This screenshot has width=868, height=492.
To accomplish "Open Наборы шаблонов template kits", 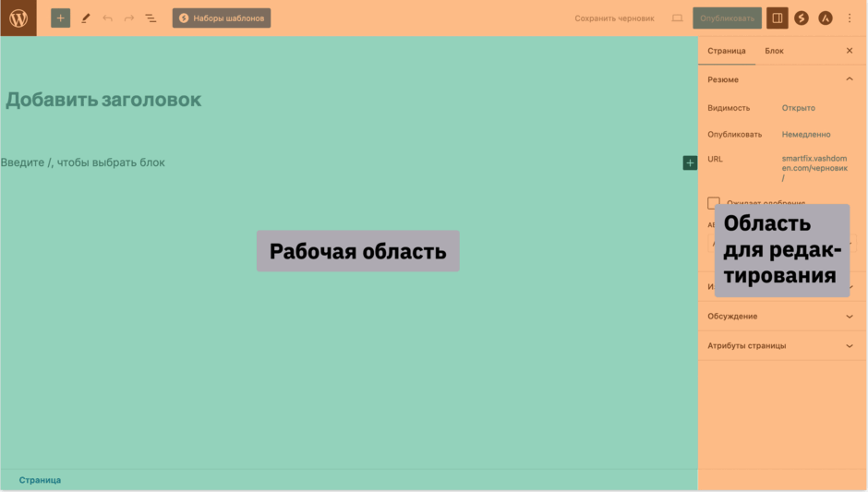I will click(222, 18).
